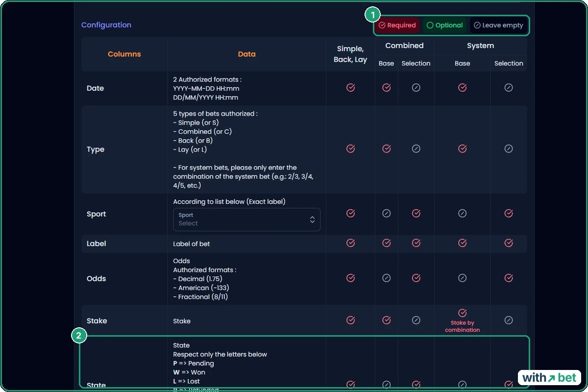Click Type row required icon under Simple, Back, Lay
This screenshot has height=392, width=588.
[350, 148]
